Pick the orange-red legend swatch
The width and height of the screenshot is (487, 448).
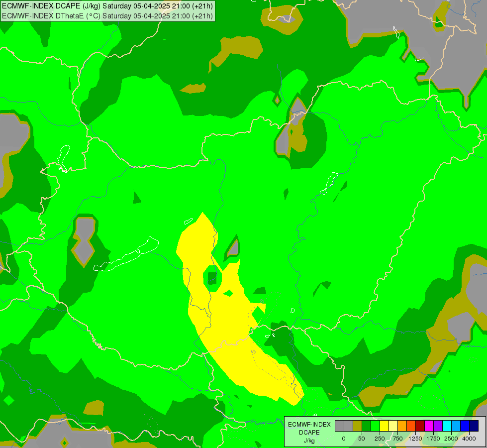click(x=411, y=426)
